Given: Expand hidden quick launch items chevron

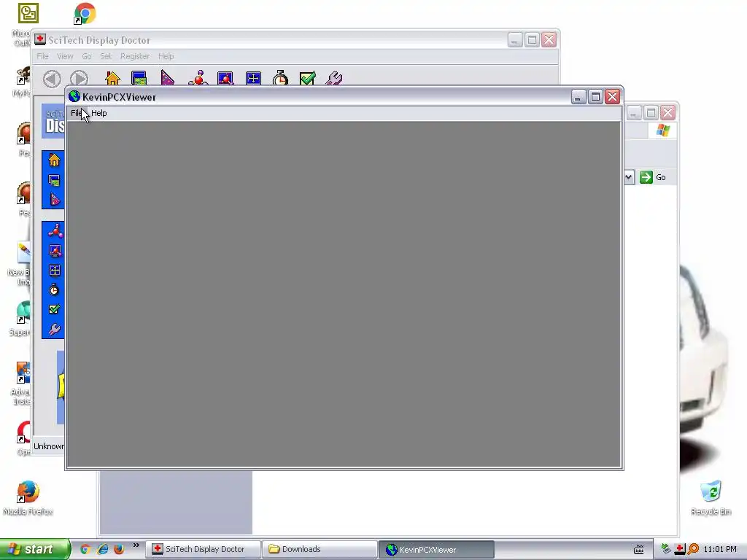Looking at the screenshot, I should tap(136, 545).
